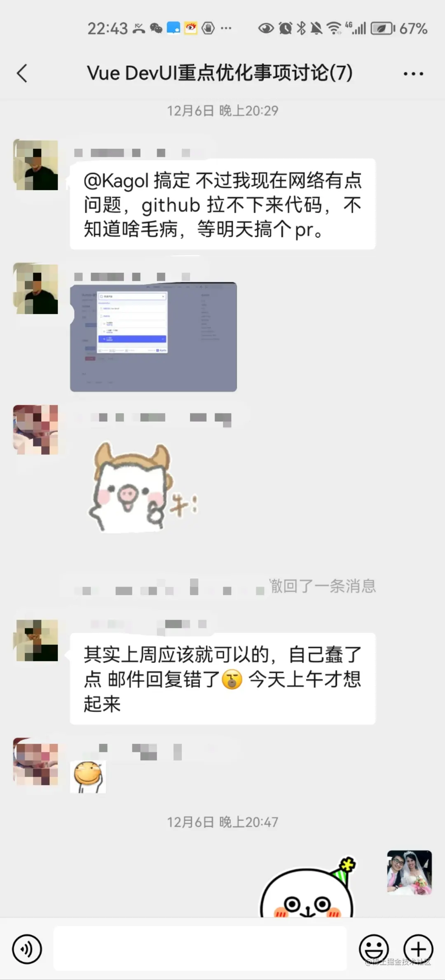The width and height of the screenshot is (445, 980).
Task: Tap the Weibo eye icon in status bar
Action: 190,28
